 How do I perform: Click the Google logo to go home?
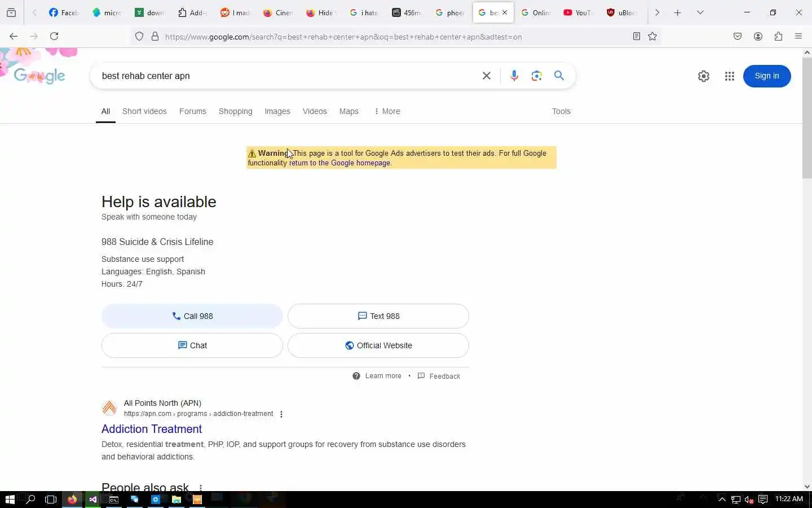[x=39, y=76]
